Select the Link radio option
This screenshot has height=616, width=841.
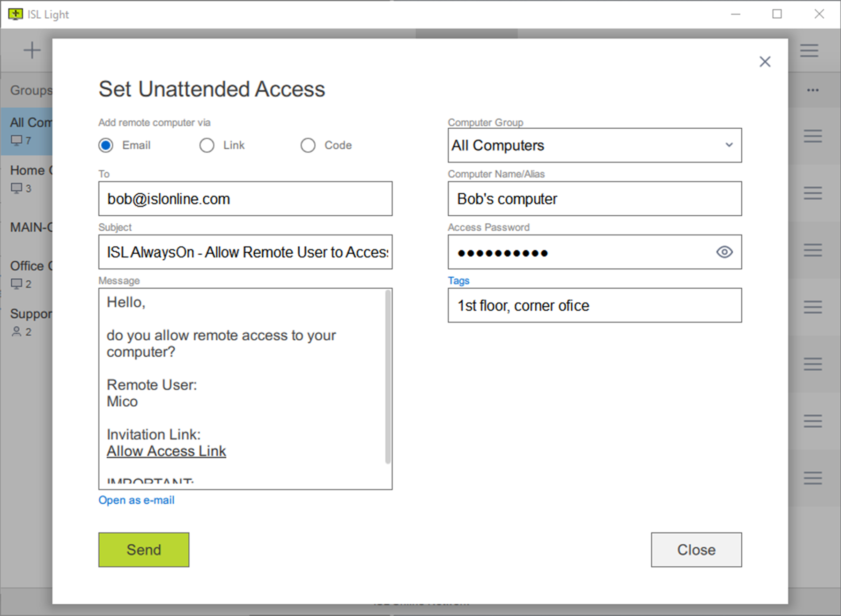click(207, 146)
